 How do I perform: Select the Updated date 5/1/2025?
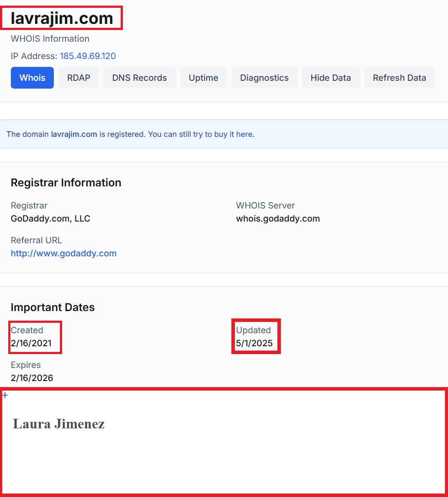click(x=254, y=343)
